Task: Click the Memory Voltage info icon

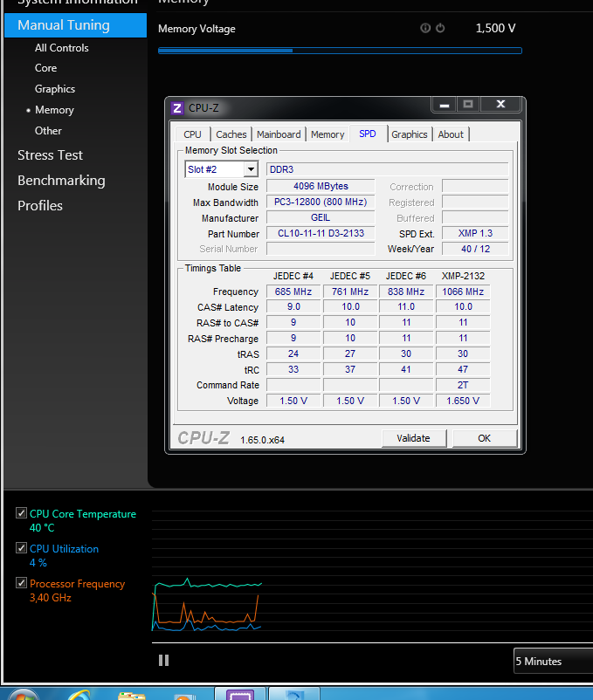Action: (425, 28)
